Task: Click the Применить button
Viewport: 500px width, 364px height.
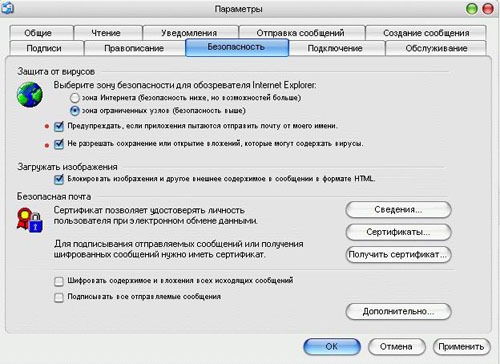Action: pos(461,347)
